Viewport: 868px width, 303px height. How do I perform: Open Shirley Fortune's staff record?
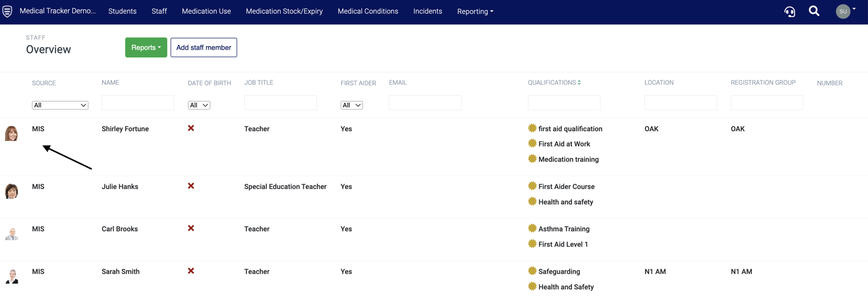coord(125,129)
